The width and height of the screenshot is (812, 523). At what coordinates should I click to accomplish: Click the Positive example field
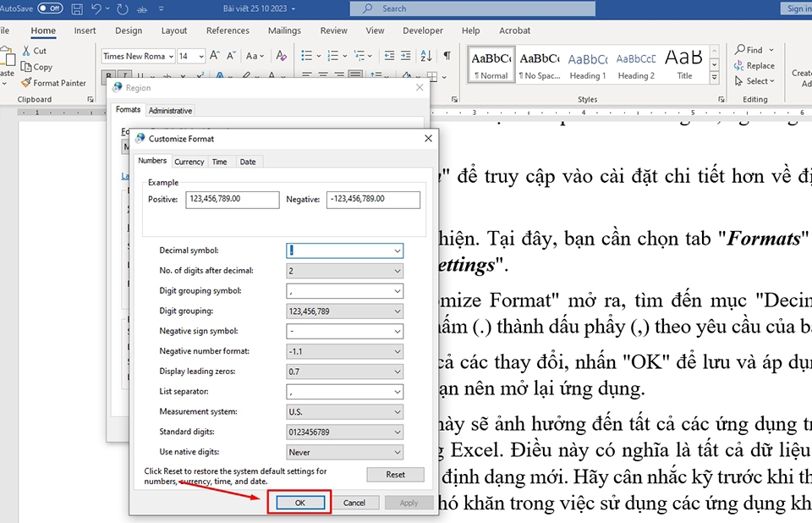point(233,200)
